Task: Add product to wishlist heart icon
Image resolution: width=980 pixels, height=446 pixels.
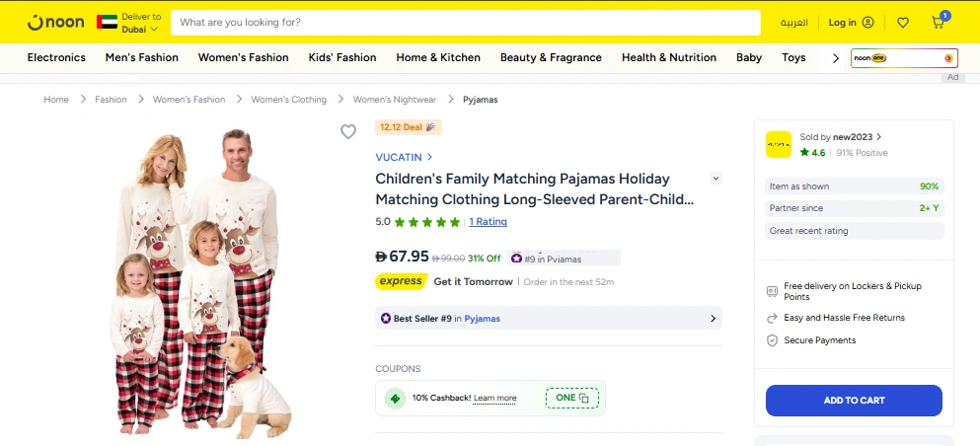Action: click(x=348, y=132)
